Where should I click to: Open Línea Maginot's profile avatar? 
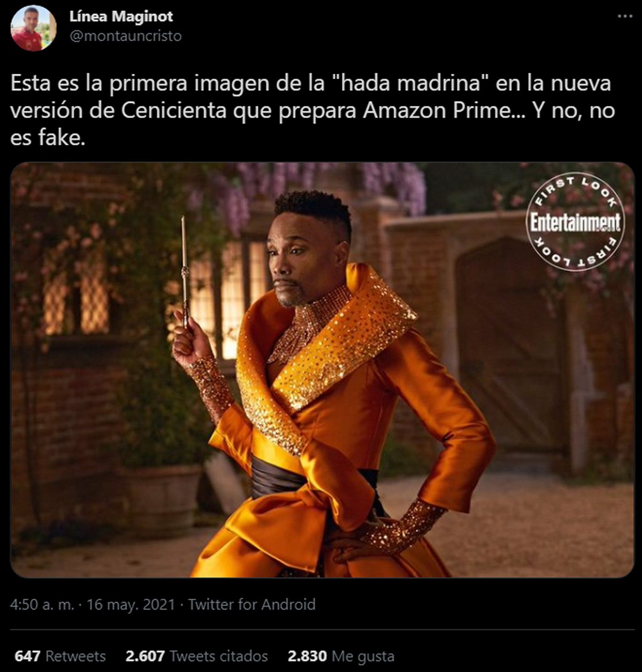pyautogui.click(x=33, y=28)
